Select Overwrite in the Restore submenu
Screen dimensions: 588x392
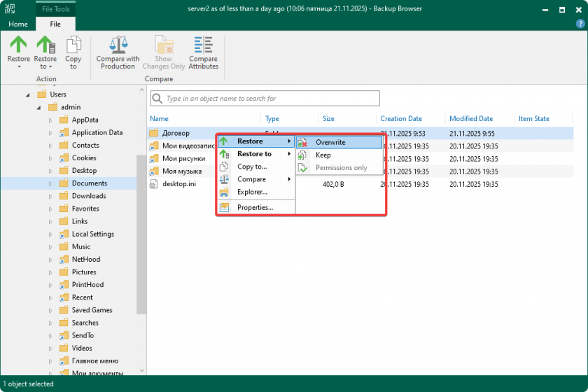330,142
